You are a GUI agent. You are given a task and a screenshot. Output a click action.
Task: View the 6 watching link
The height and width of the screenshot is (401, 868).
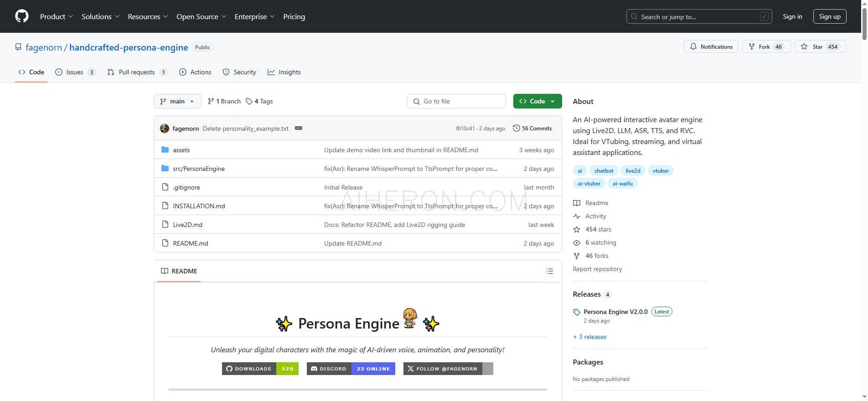point(595,242)
